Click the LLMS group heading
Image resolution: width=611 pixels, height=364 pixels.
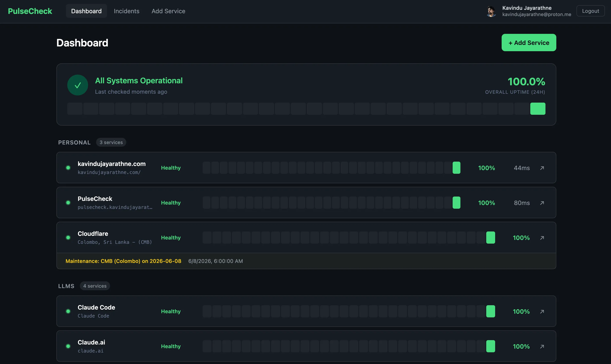click(66, 286)
